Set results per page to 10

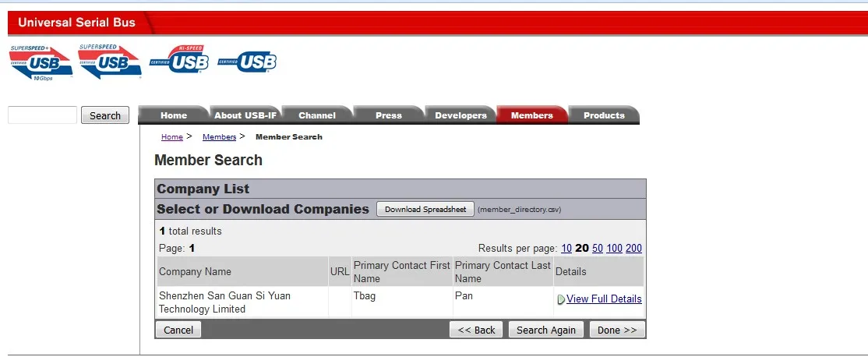[566, 248]
